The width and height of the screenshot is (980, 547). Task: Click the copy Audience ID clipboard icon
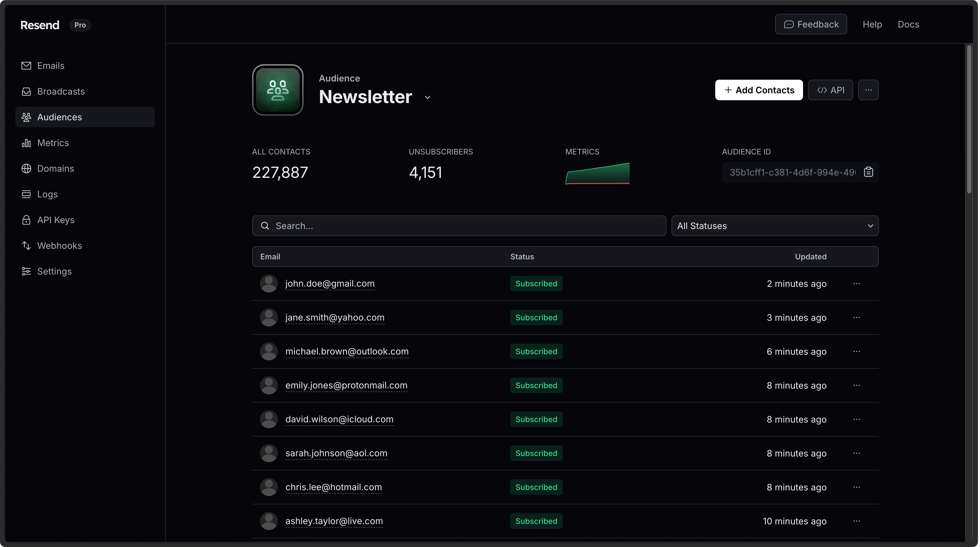868,172
